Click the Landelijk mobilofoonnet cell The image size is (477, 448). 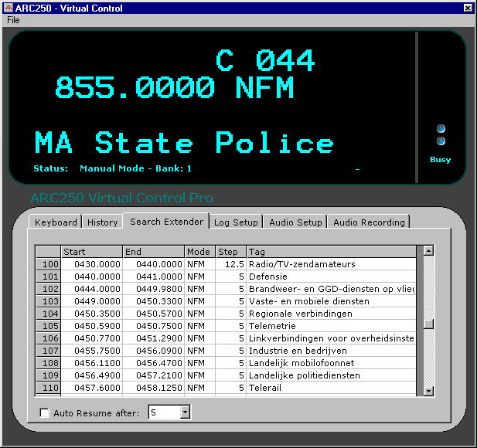click(x=332, y=363)
